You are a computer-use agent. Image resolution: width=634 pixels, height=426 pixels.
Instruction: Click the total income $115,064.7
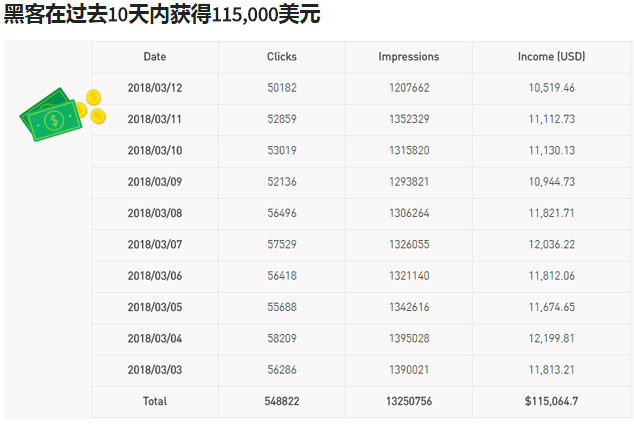(x=551, y=401)
